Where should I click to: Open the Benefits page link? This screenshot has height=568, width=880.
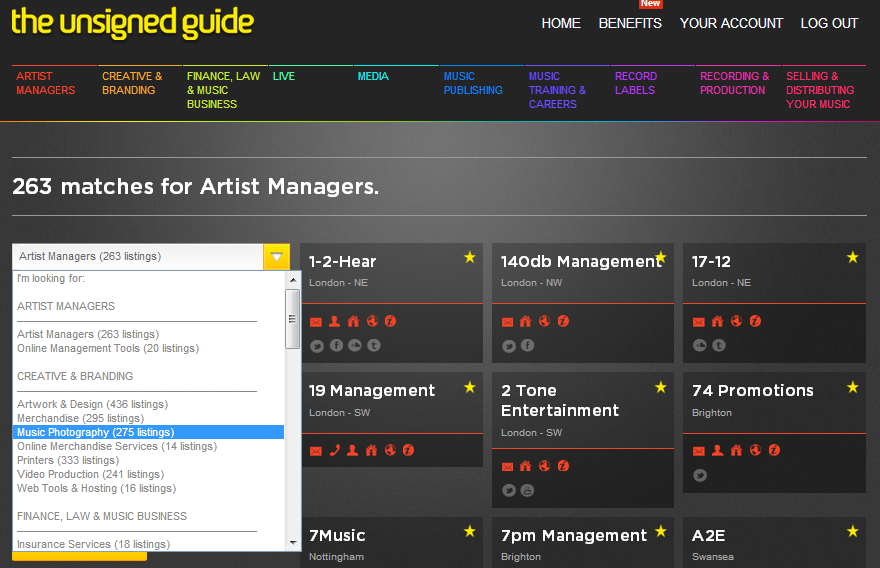(x=630, y=23)
